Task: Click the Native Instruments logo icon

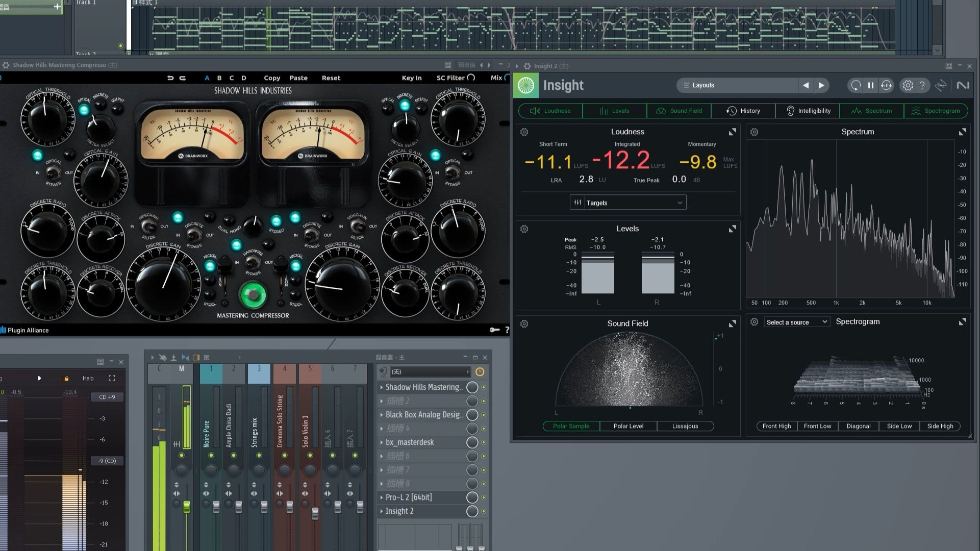Action: [x=963, y=85]
